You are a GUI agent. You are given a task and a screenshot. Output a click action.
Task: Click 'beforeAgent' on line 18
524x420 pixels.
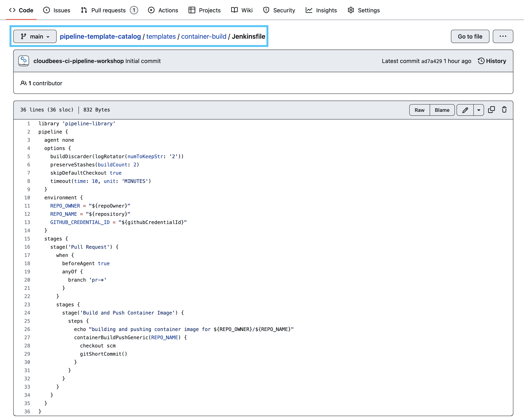[78, 263]
